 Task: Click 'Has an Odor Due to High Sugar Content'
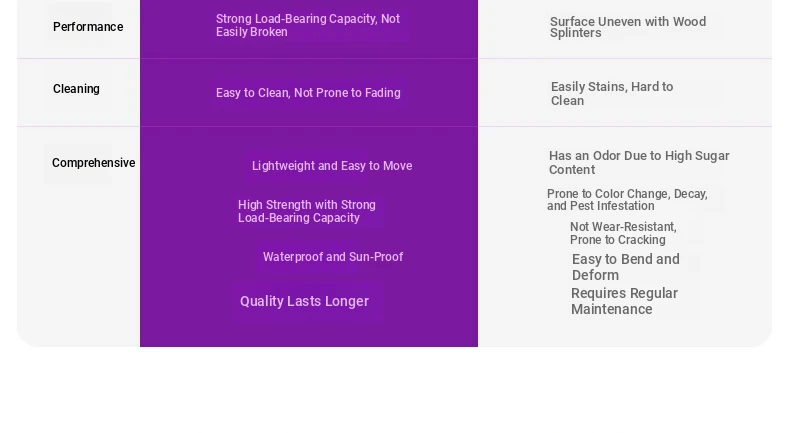pyautogui.click(x=639, y=162)
